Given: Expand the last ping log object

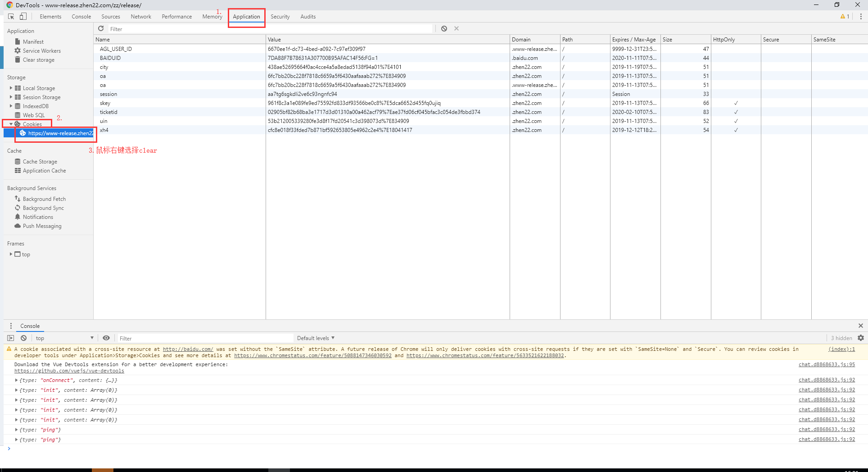Looking at the screenshot, I should click(x=17, y=440).
